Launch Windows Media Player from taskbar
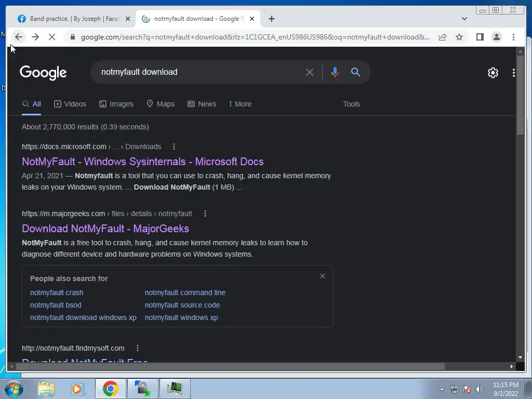Screen dimensions: 532x399 point(78,389)
